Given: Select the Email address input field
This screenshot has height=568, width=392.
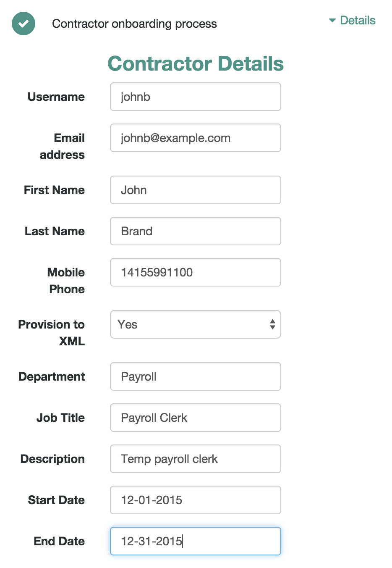Looking at the screenshot, I should point(196,138).
